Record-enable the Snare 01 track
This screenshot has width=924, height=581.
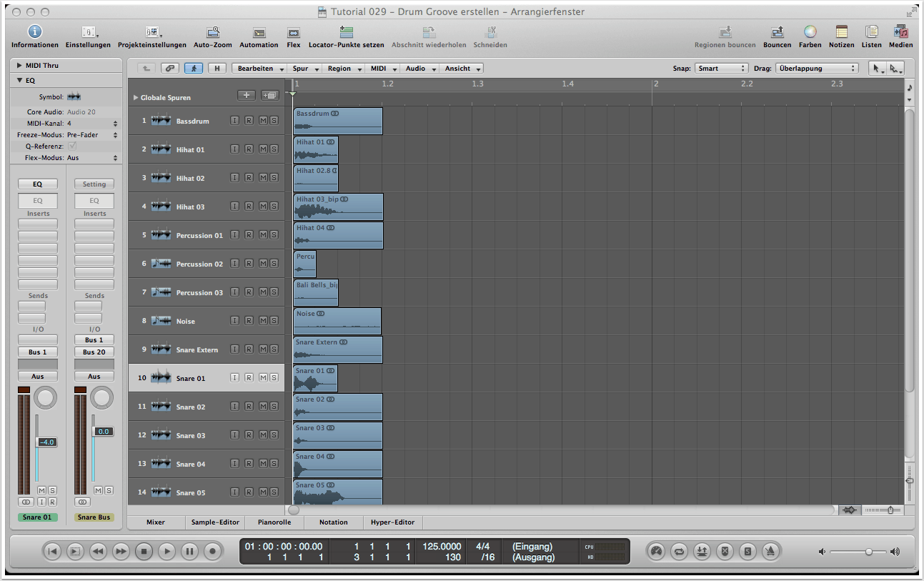(249, 378)
